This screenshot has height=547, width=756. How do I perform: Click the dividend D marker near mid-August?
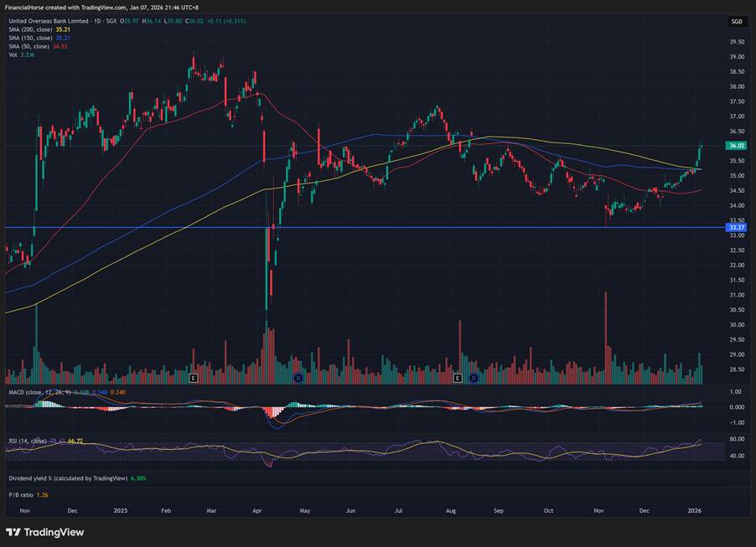(x=474, y=379)
